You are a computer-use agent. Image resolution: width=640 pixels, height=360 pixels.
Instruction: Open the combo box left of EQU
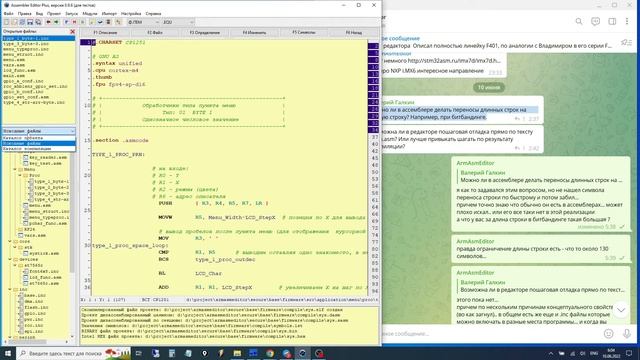click(x=143, y=22)
